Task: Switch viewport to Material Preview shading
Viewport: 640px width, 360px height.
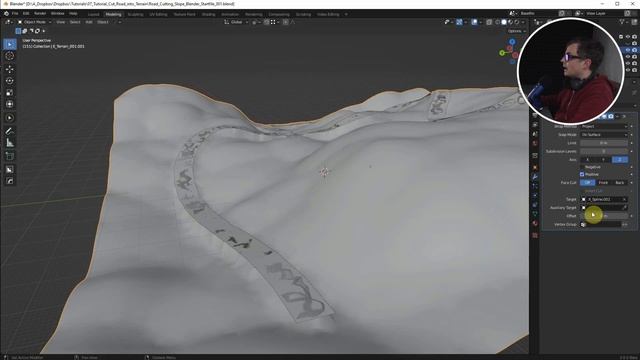Action: [x=510, y=22]
